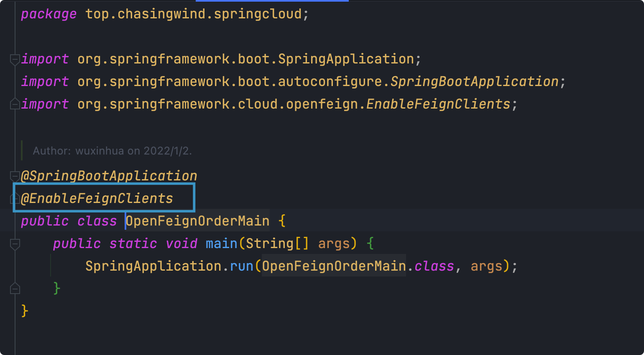Click EnableFeignClients in the openfeign import line
644x355 pixels.
tap(438, 104)
